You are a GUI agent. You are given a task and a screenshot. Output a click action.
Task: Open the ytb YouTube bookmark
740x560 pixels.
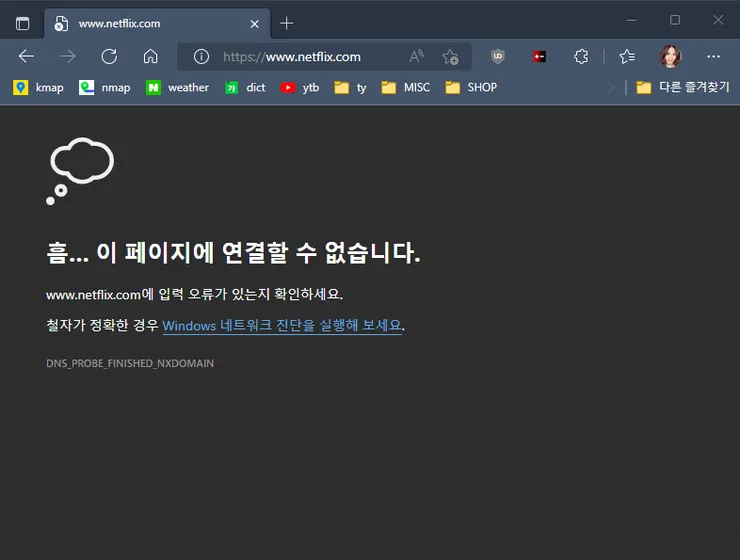click(x=300, y=87)
